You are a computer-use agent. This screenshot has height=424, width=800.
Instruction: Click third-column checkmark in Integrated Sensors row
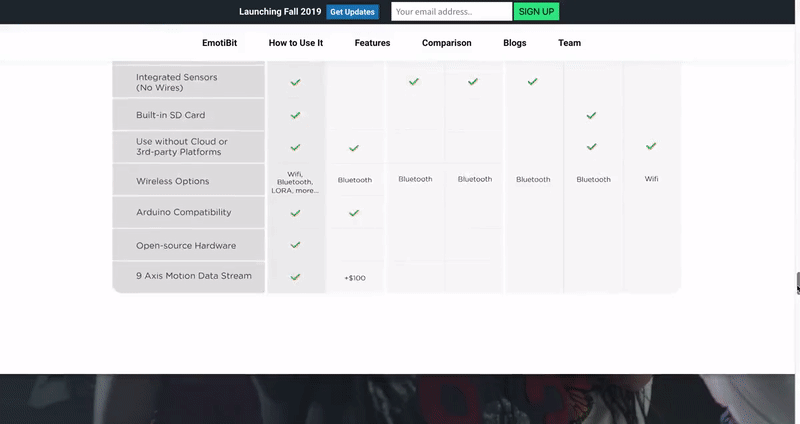tap(414, 82)
